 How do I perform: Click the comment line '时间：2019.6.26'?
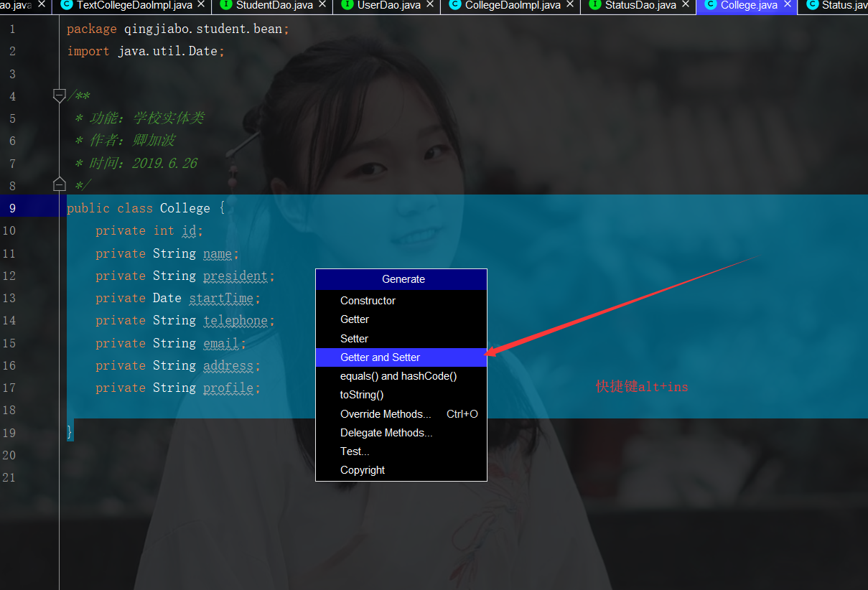coord(136,163)
